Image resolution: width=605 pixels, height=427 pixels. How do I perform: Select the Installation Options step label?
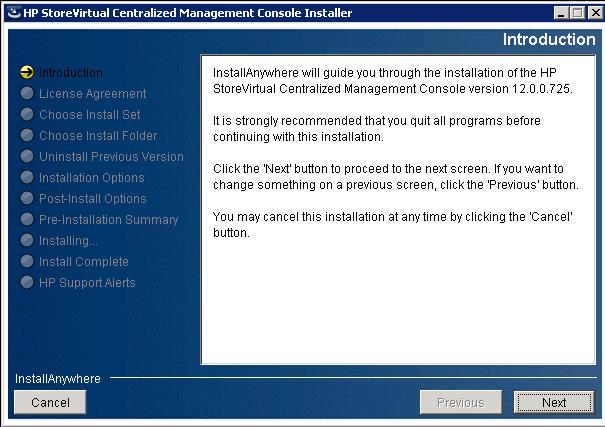coord(91,177)
